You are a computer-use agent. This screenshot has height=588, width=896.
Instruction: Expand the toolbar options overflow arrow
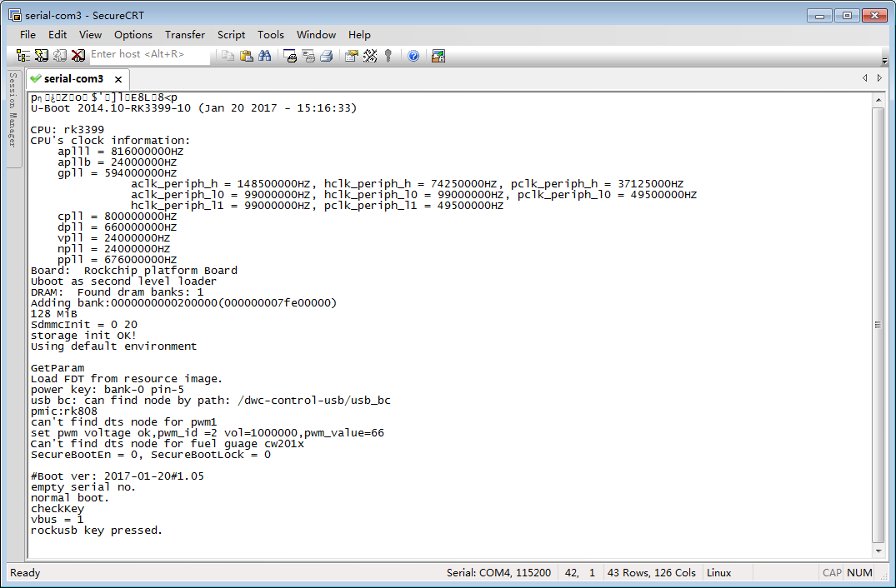point(884,61)
